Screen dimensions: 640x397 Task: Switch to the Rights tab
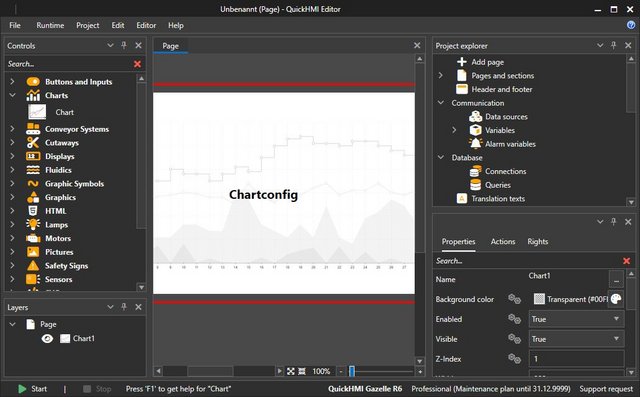pos(538,242)
